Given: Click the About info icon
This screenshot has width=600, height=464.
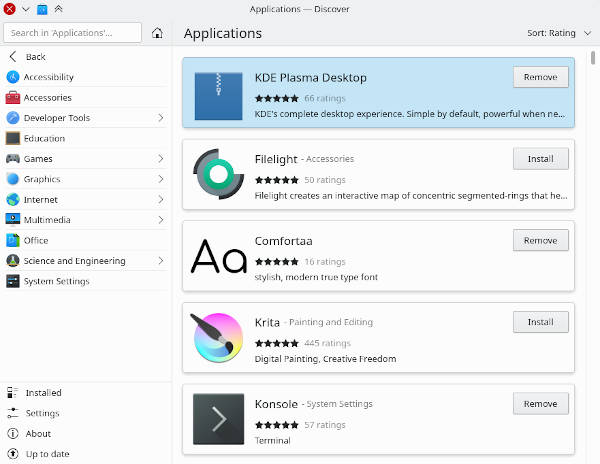Looking at the screenshot, I should tap(13, 433).
